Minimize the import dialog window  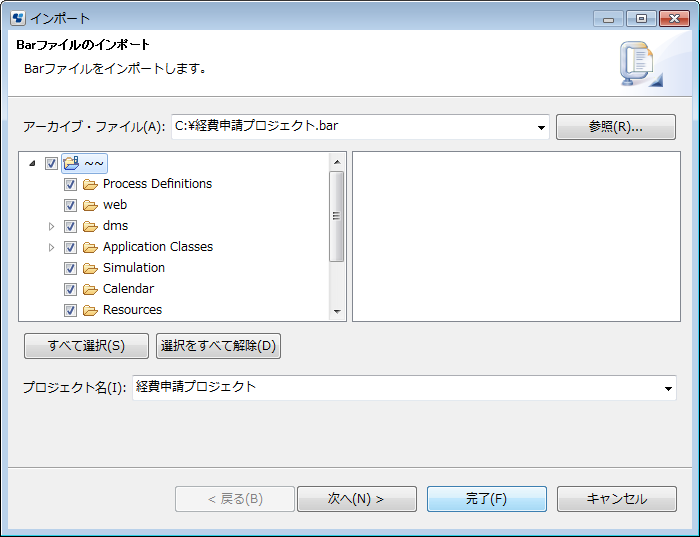coord(608,19)
